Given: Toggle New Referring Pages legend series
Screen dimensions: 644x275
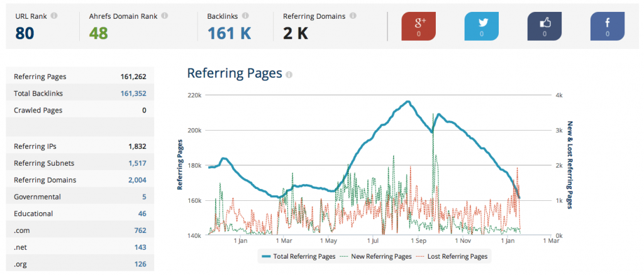Looking at the screenshot, I should (375, 257).
